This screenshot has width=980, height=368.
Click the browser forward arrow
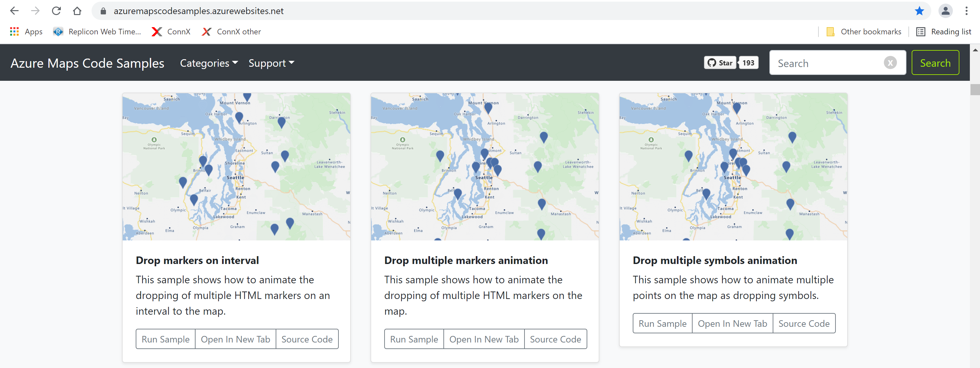point(35,11)
